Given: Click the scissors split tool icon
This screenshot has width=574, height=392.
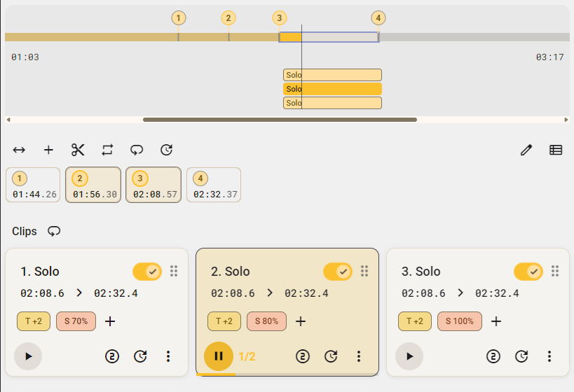Looking at the screenshot, I should (78, 150).
